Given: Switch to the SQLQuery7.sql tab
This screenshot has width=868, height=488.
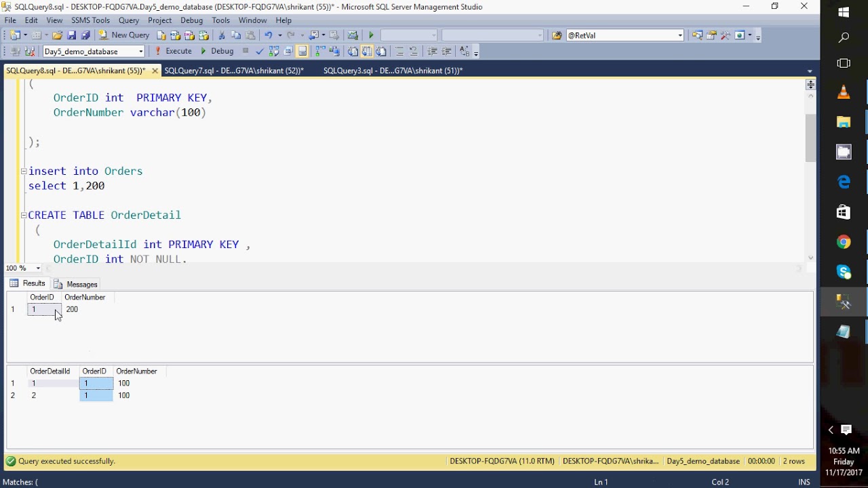Looking at the screenshot, I should pyautogui.click(x=234, y=70).
